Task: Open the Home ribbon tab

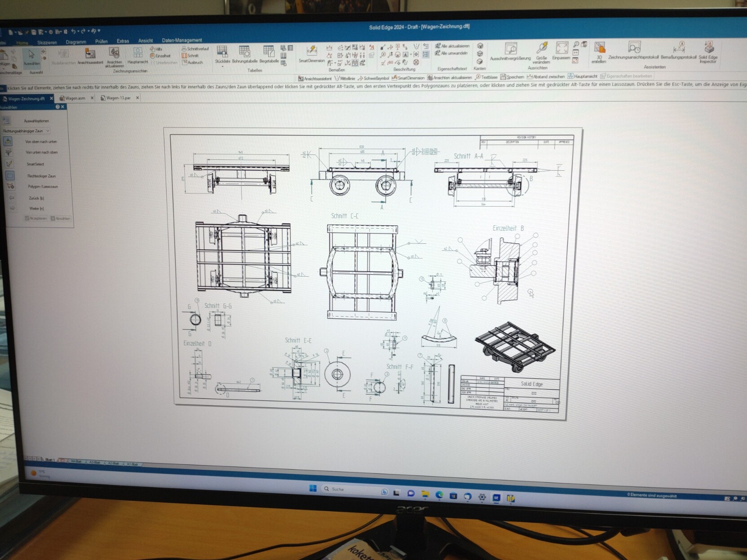Action: click(x=22, y=43)
